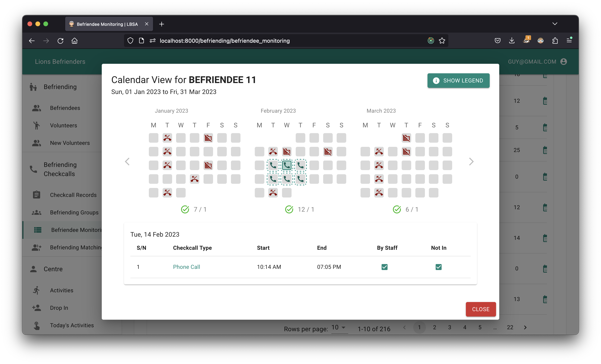Screen dimensions: 601x364
Task: Select the 14 Feb phone call icon
Action: pos(273,165)
